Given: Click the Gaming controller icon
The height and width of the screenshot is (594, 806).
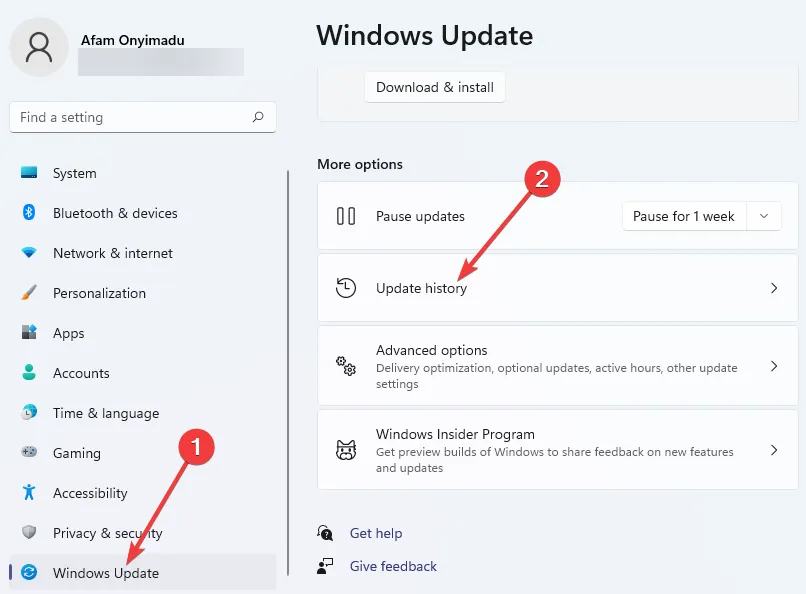Looking at the screenshot, I should coord(29,452).
